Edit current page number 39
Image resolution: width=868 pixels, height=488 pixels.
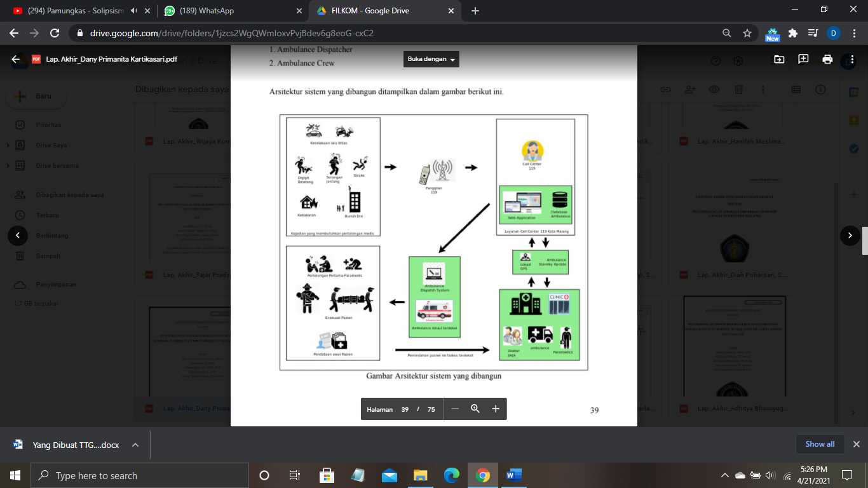pos(405,410)
